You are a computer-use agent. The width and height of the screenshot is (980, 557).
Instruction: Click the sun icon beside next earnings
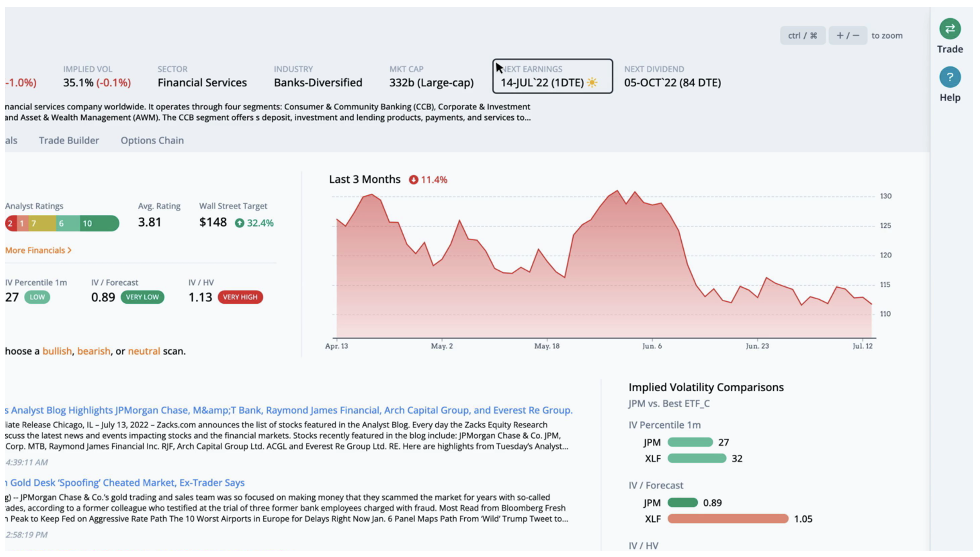(592, 83)
